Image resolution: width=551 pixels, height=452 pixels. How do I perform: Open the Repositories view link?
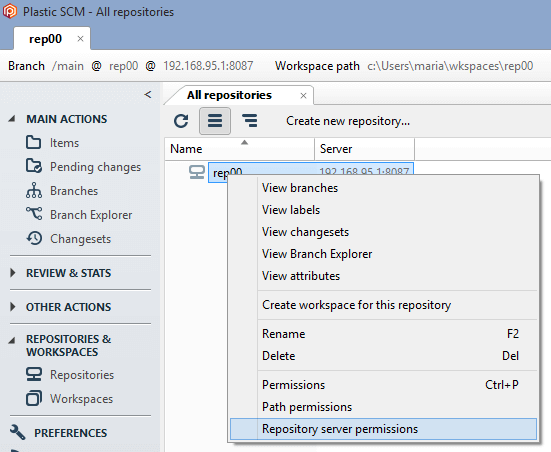(x=82, y=375)
